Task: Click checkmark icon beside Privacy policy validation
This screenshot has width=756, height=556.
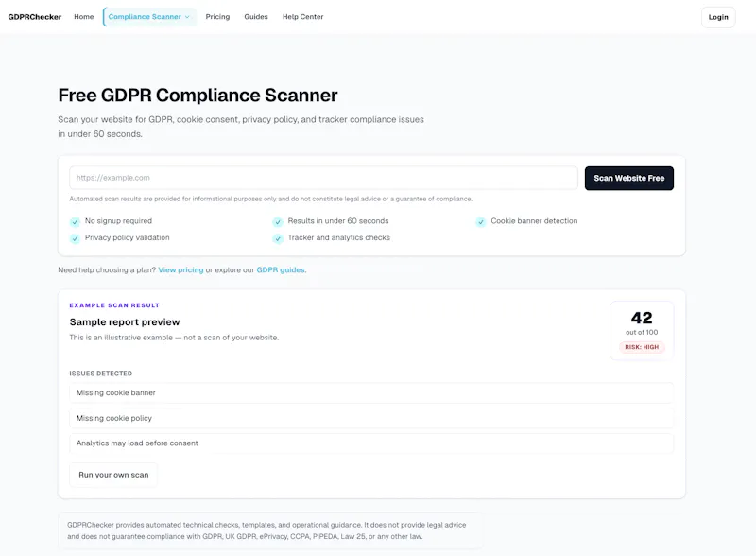Action: 75,238
